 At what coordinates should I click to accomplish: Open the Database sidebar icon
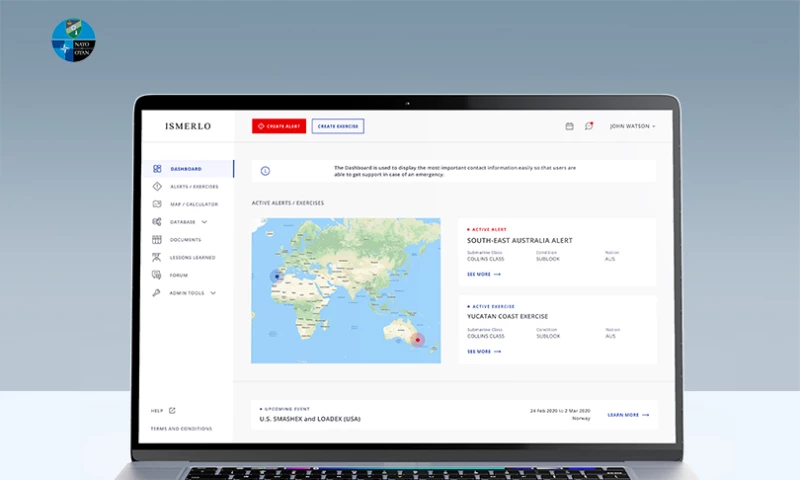(157, 222)
